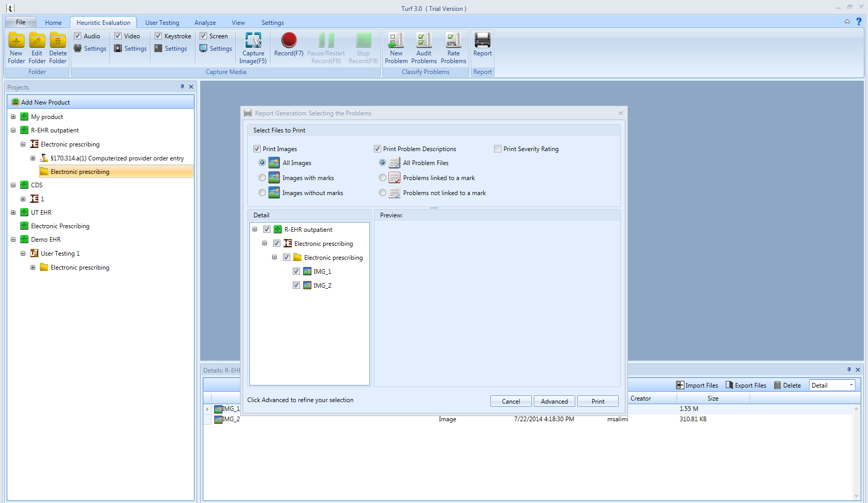The image size is (868, 503).
Task: Click the Delete Folder icon
Action: click(58, 40)
